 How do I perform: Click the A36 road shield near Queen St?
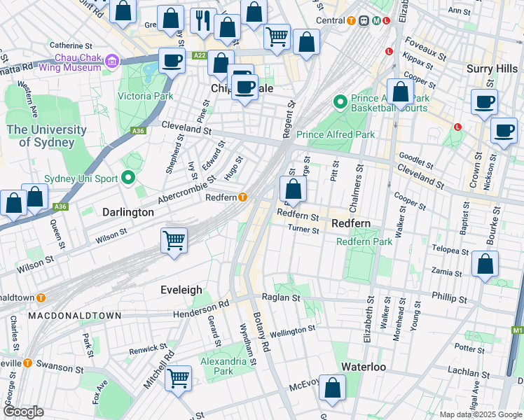pos(60,206)
